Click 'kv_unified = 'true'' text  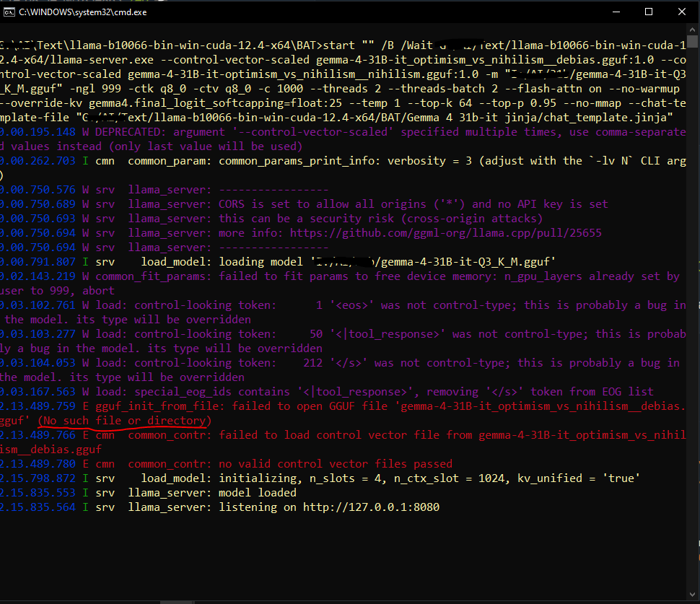(x=579, y=478)
